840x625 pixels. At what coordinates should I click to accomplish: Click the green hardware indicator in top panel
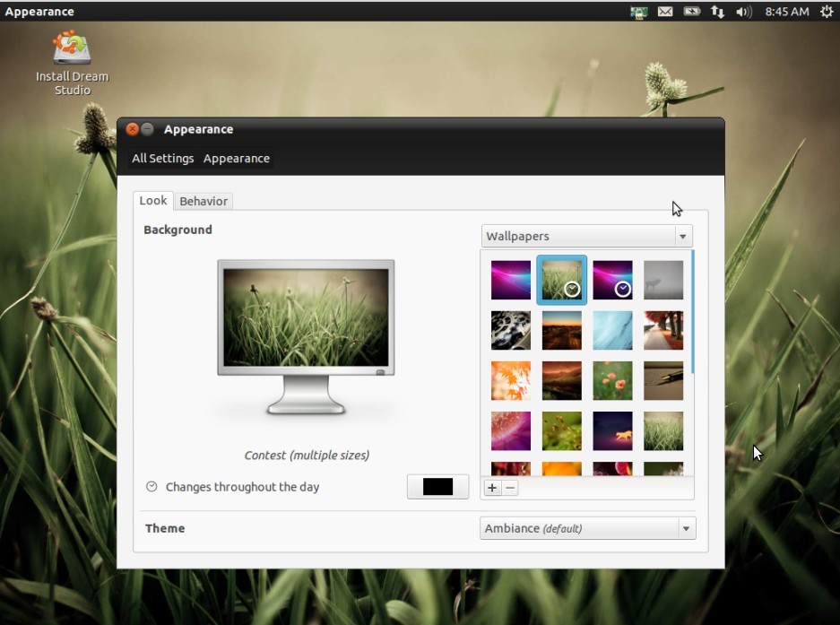[x=638, y=12]
